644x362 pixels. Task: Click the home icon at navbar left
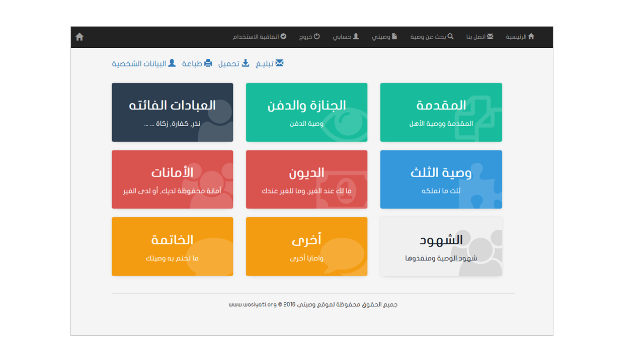click(79, 37)
